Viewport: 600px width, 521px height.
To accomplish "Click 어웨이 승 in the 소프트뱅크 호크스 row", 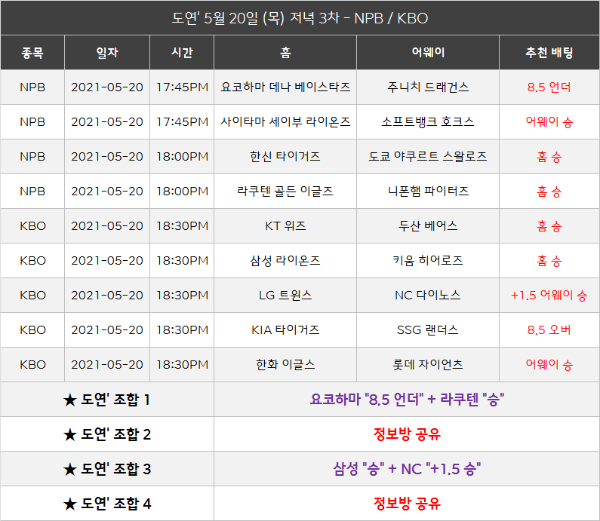I will (549, 122).
